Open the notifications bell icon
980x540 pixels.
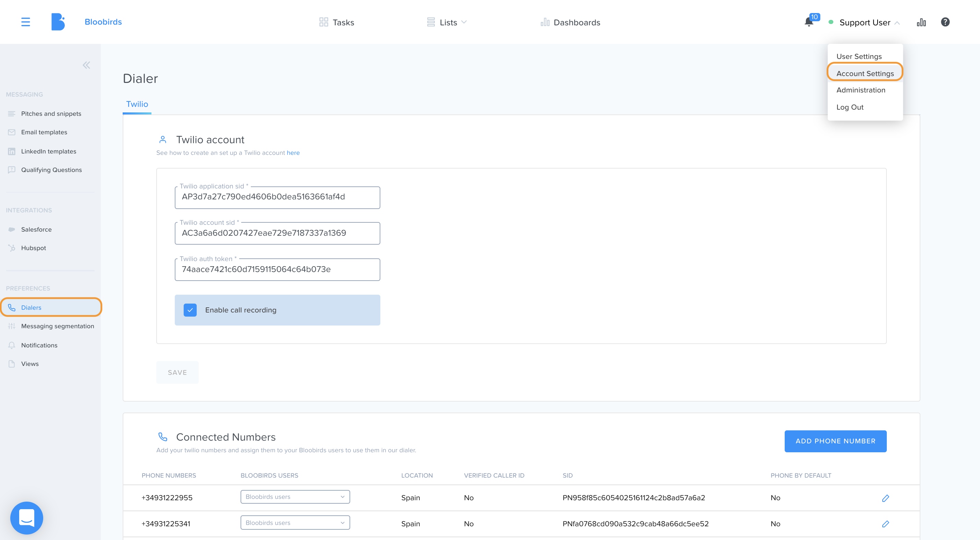coord(809,22)
